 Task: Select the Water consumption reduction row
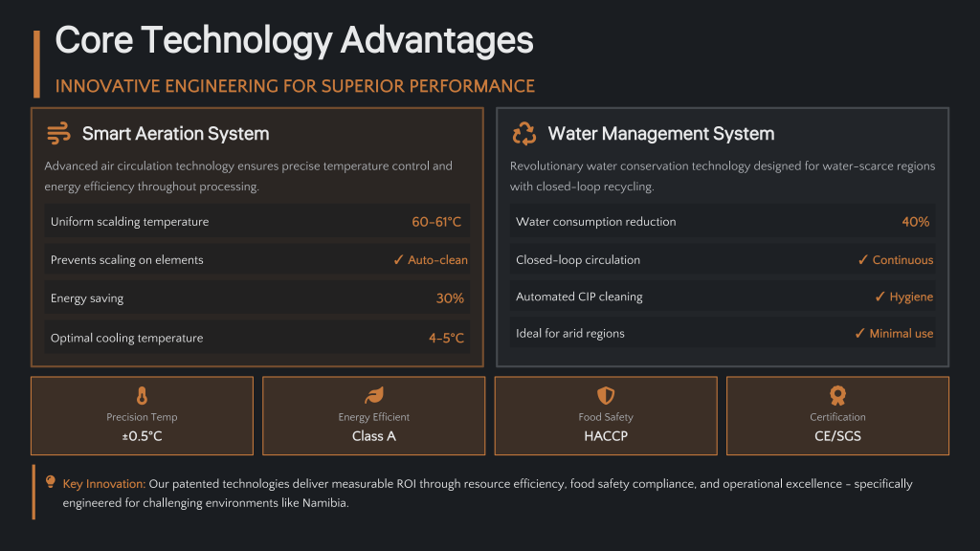click(722, 222)
